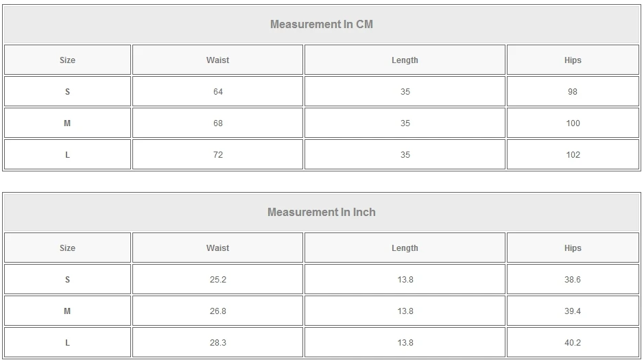Viewport: 644px width, 360px height.
Task: Select the Waist header in the CM table
Action: click(217, 60)
